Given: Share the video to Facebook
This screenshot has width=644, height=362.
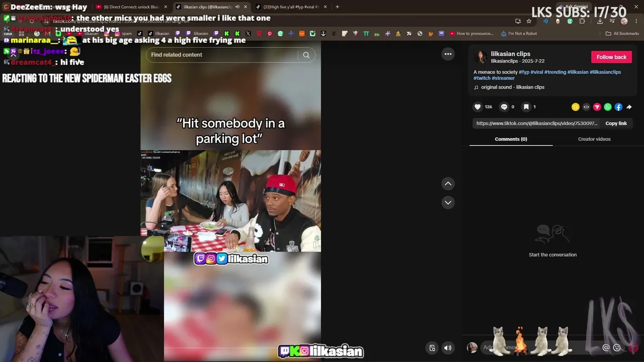Looking at the screenshot, I should click(618, 107).
